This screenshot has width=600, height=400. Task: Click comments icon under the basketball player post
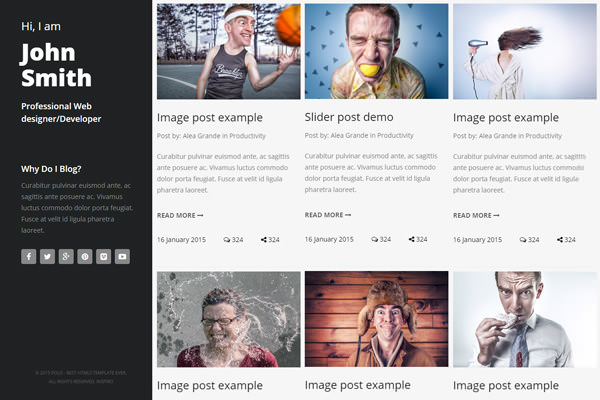(227, 240)
